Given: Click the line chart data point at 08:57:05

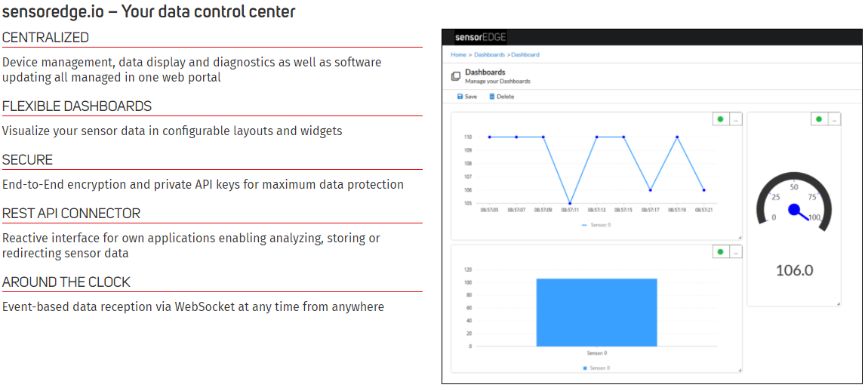Looking at the screenshot, I should tap(489, 137).
